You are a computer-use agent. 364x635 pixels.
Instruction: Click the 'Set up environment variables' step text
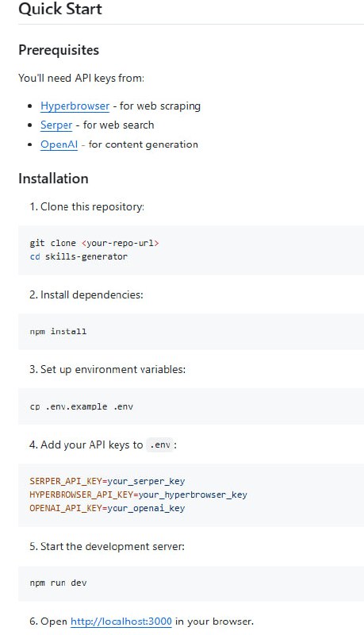click(113, 369)
